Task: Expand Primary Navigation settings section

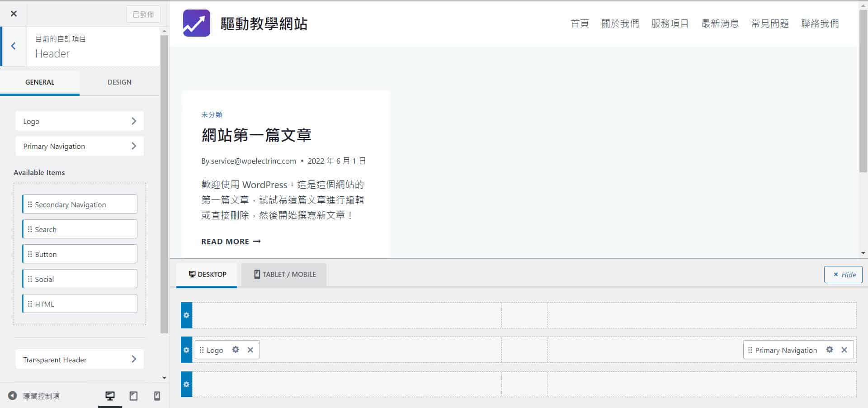Action: click(80, 146)
